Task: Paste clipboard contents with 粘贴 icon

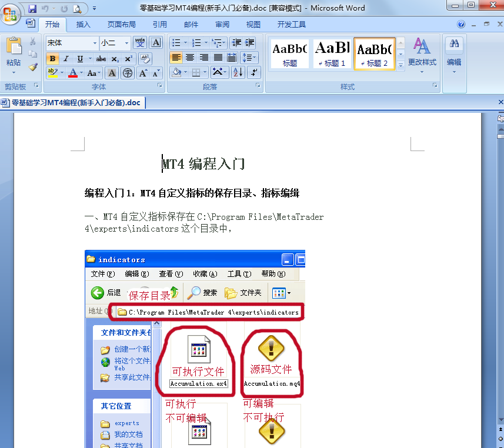Action: pyautogui.click(x=14, y=46)
